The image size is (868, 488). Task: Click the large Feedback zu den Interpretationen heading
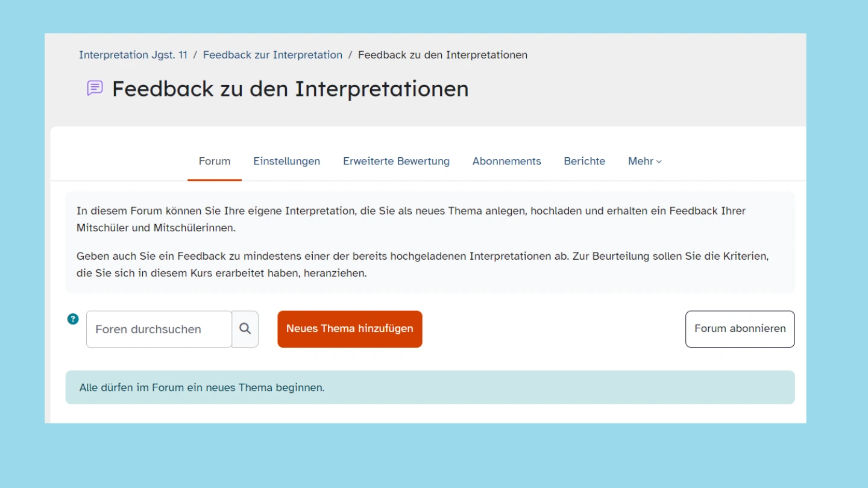[290, 89]
